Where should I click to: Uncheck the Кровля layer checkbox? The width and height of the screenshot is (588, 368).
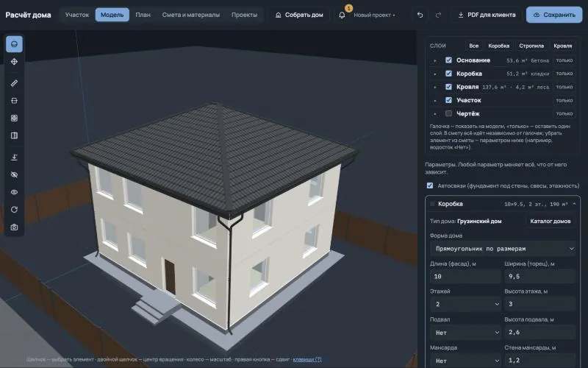pos(448,87)
